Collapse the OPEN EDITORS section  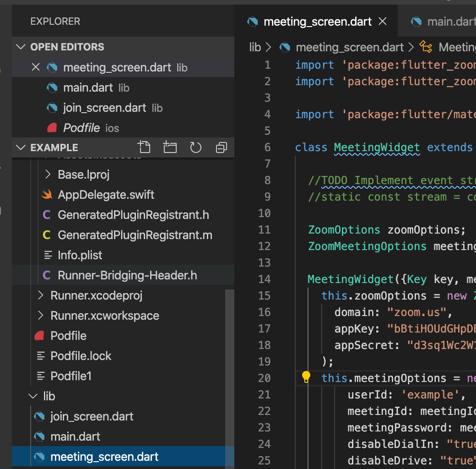(21, 46)
